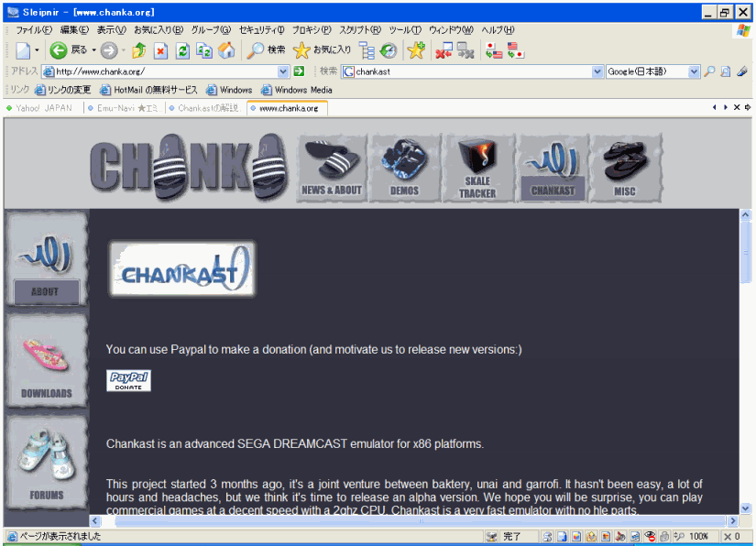Toggle the blue document icon in status bar
756x546 pixels.
coord(562,536)
